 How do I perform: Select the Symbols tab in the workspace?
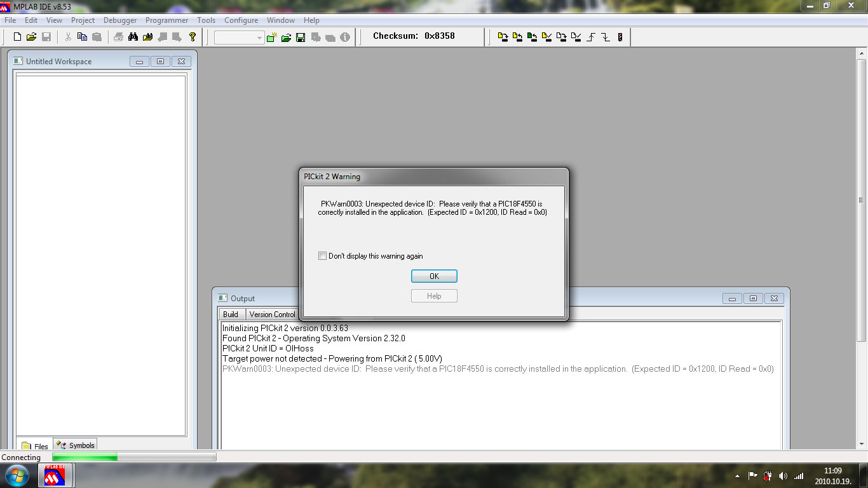pos(75,445)
